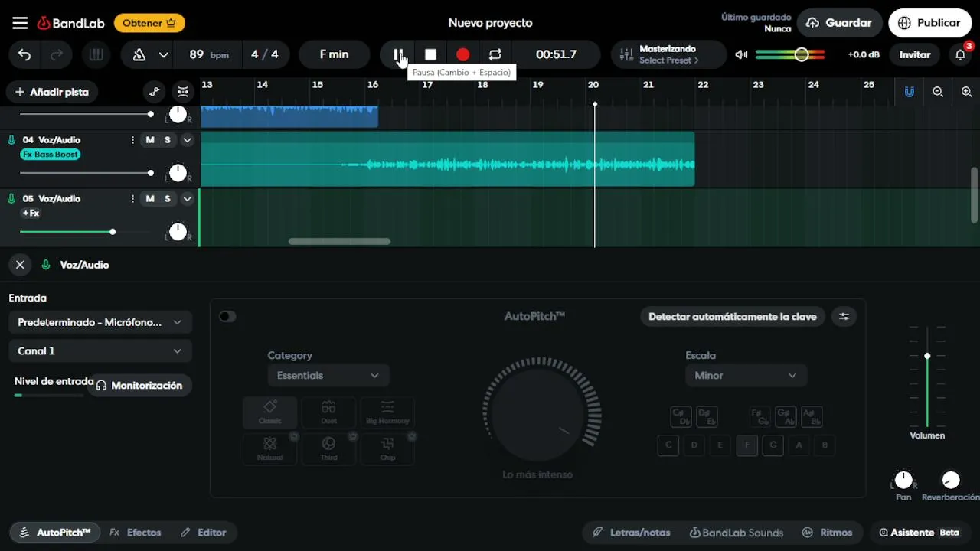This screenshot has height=551, width=980.
Task: Open the F min key selector
Action: [334, 54]
